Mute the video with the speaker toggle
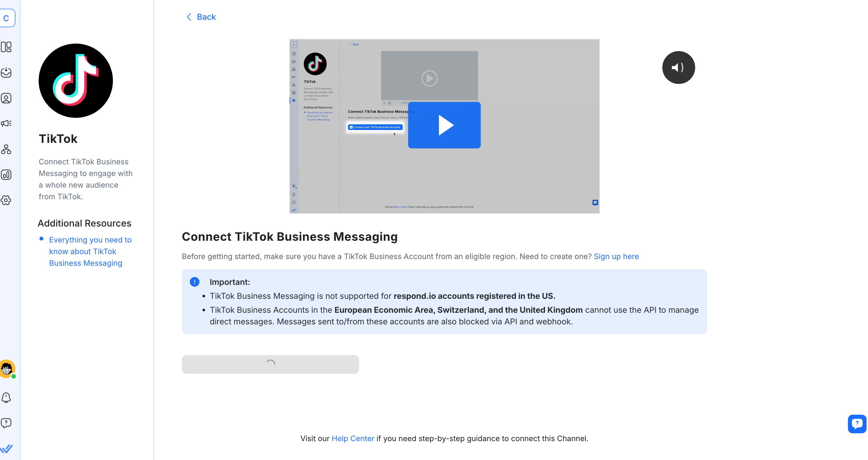This screenshot has width=868, height=460. 678,67
